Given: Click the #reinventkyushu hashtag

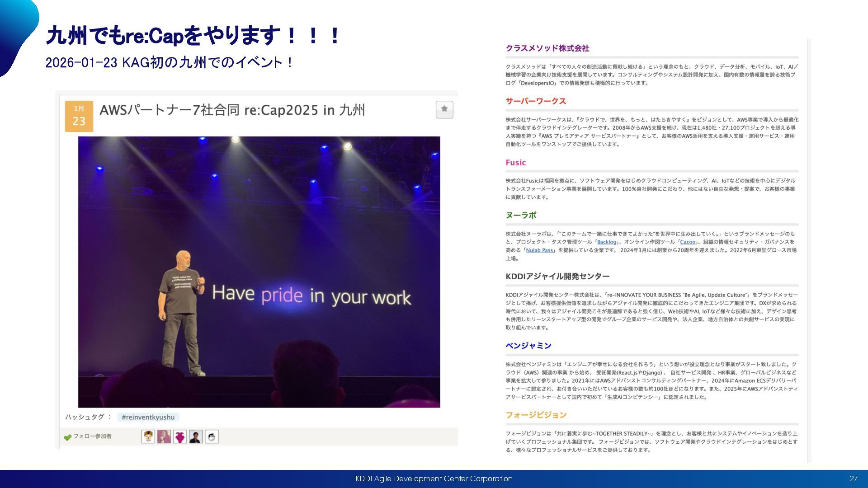Looking at the screenshot, I should [x=148, y=417].
